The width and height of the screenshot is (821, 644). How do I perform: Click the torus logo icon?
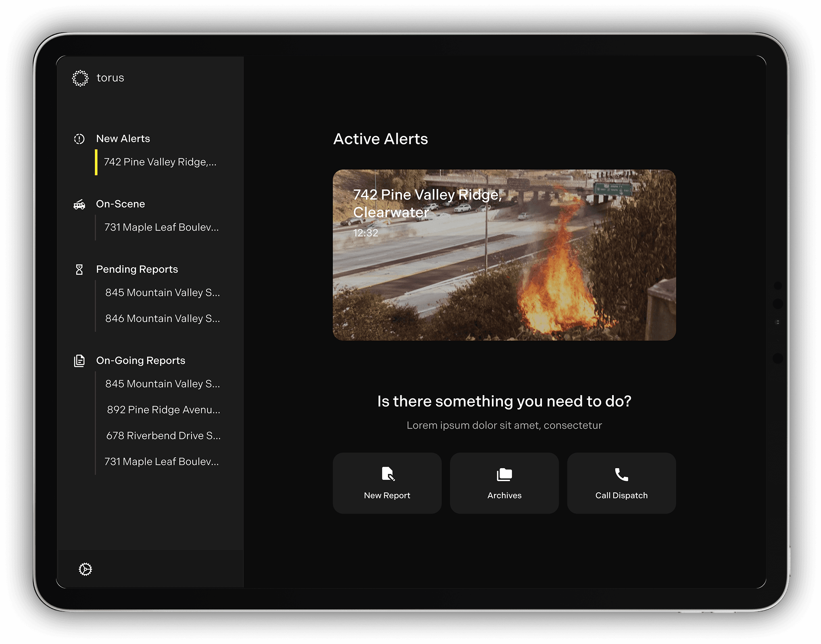point(80,78)
